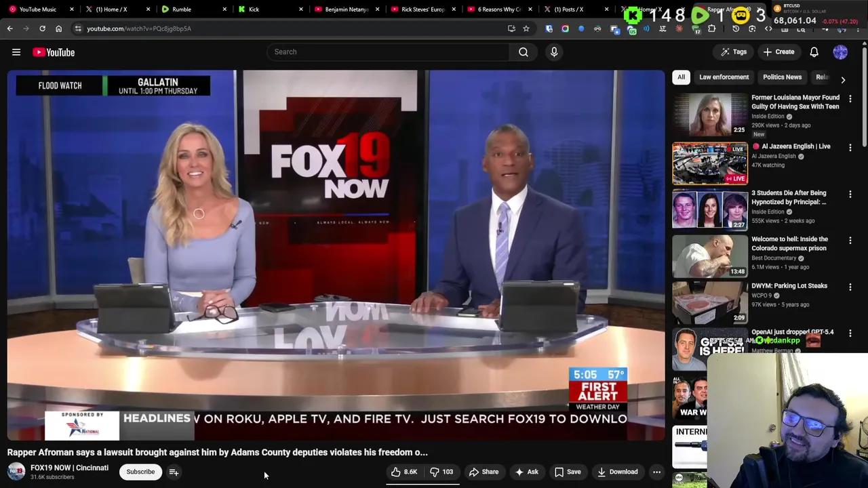
Task: Click the browser home button
Action: 58,28
